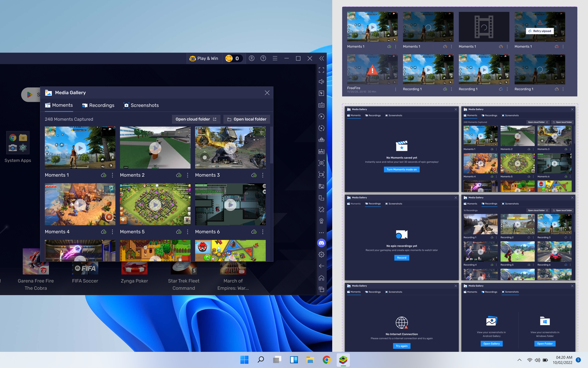Click the cursor lock icon in side toolbar
588x368 pixels.
pyautogui.click(x=321, y=93)
